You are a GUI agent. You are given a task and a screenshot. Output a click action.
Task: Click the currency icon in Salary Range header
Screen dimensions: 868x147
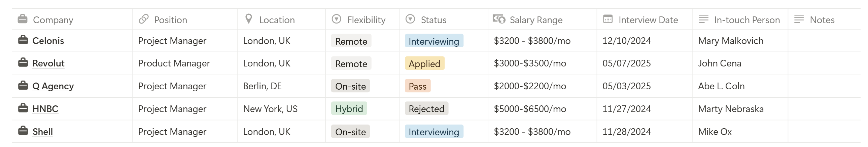[499, 19]
